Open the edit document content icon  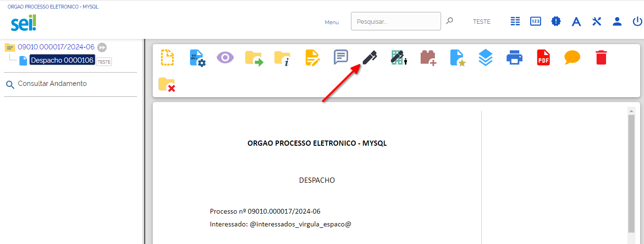tap(313, 57)
